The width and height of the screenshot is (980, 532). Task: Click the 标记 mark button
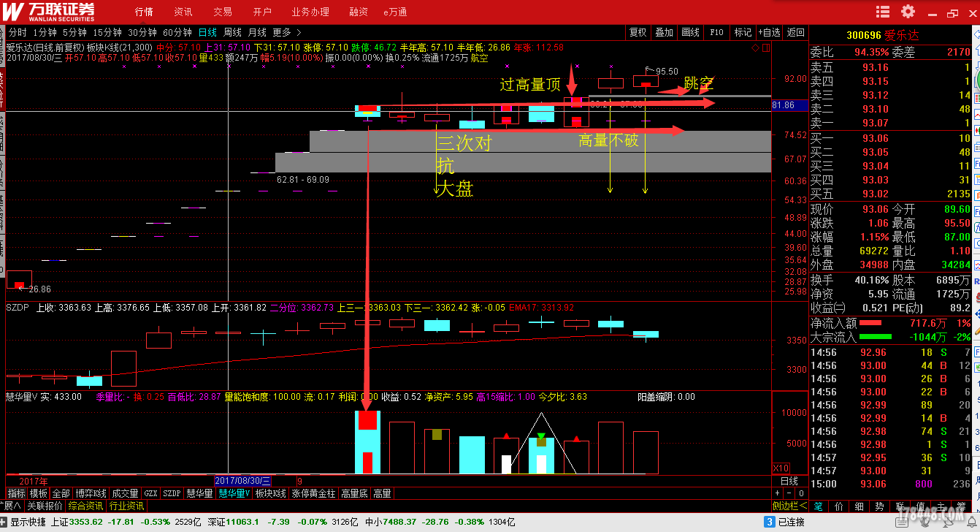(743, 32)
